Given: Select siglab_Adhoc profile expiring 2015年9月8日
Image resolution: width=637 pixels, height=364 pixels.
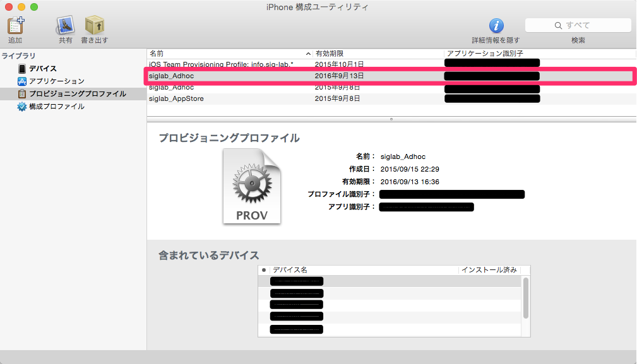Looking at the screenshot, I should [391, 87].
